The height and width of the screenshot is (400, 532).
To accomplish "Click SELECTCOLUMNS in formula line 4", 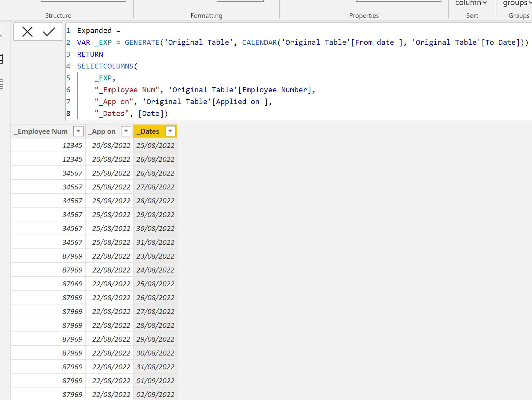I will [105, 66].
